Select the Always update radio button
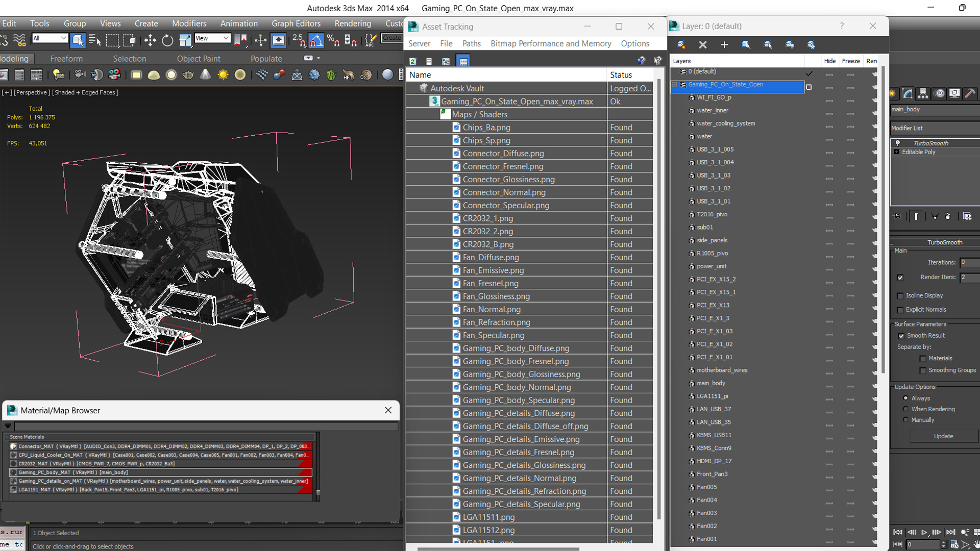The height and width of the screenshot is (551, 980). pyautogui.click(x=905, y=398)
